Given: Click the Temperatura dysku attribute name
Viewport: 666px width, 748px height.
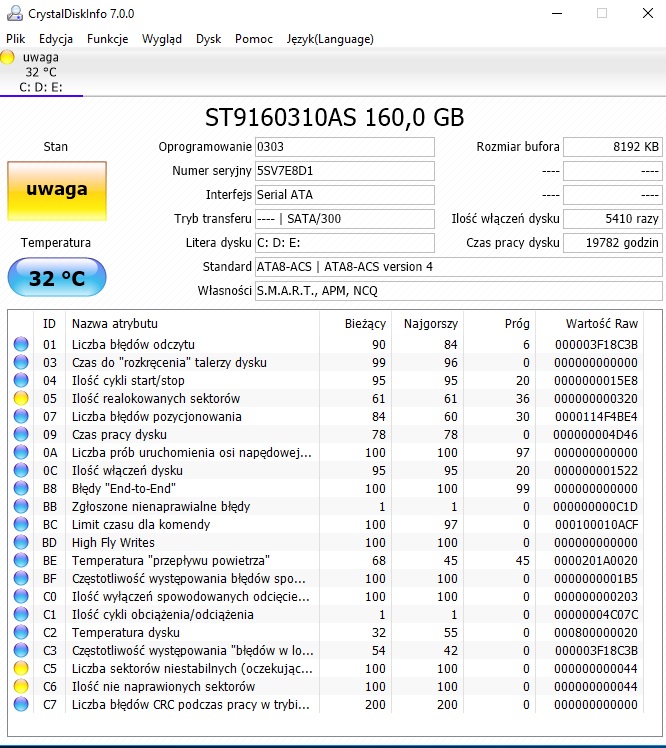Looking at the screenshot, I should pyautogui.click(x=126, y=633).
